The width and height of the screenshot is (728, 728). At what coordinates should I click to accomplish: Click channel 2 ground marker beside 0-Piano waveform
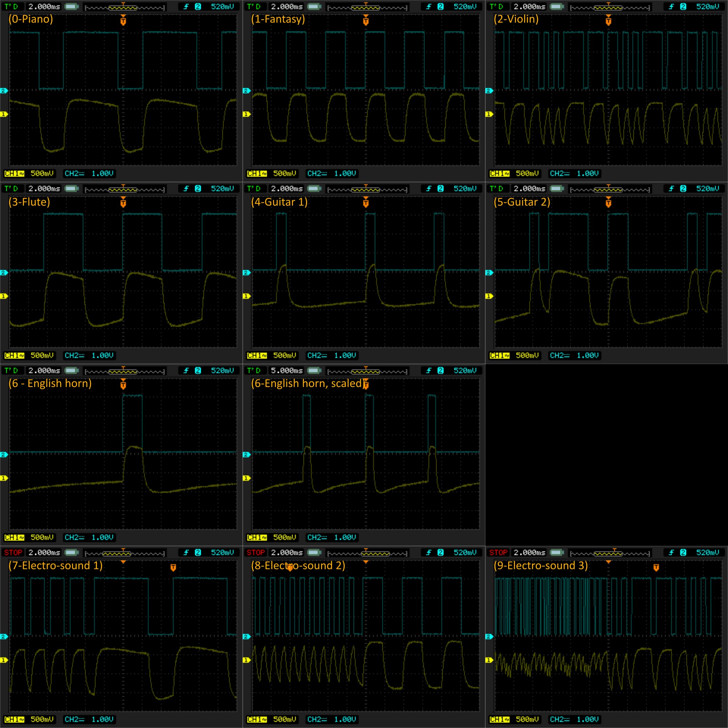(4, 91)
